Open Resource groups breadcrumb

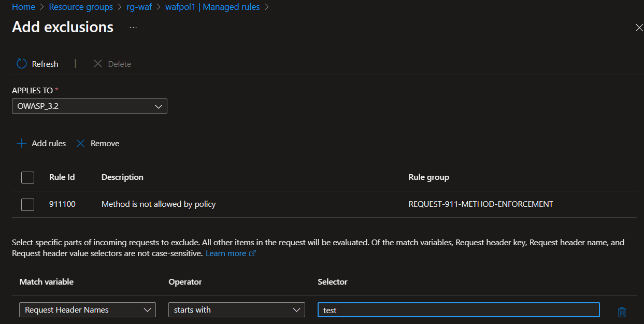81,7
